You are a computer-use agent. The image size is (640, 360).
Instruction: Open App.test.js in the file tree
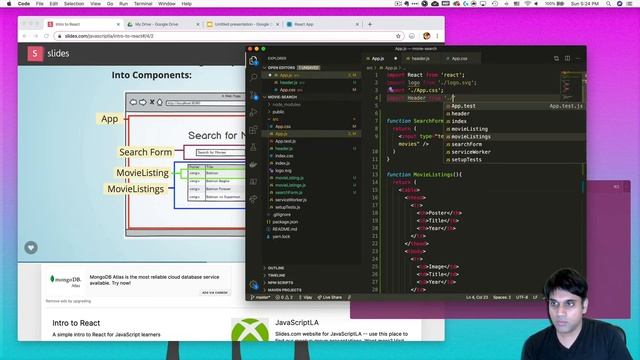pos(285,141)
